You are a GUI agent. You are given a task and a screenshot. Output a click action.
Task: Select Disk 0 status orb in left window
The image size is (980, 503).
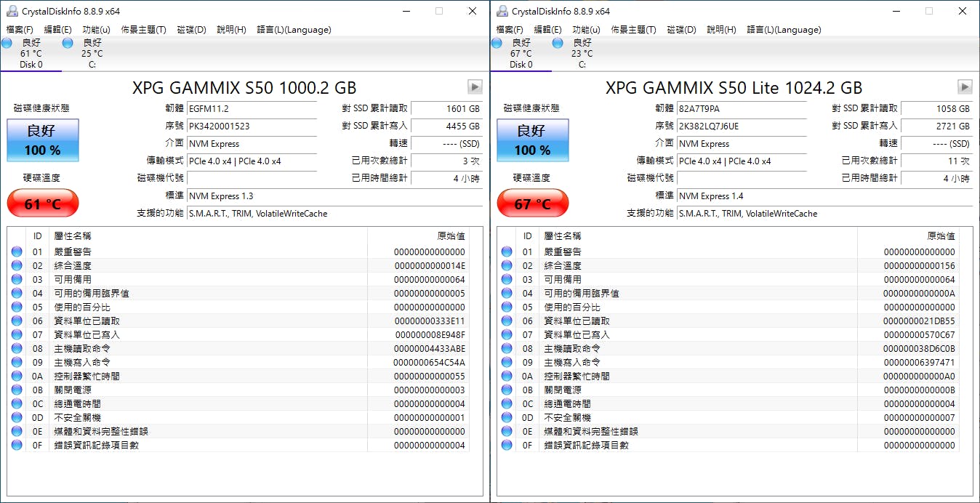(7, 43)
